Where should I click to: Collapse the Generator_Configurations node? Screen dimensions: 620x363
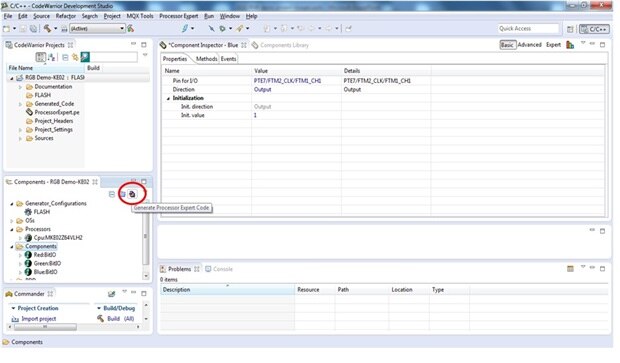tap(12, 204)
